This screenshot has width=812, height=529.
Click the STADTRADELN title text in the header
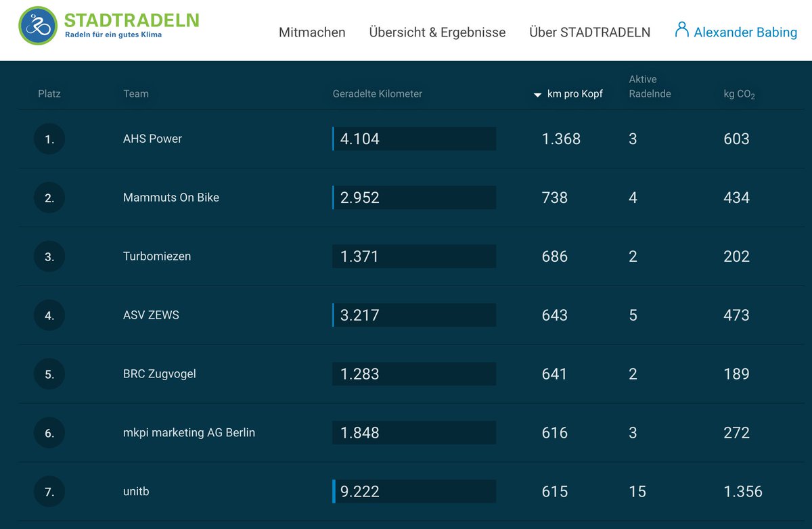pyautogui.click(x=131, y=20)
